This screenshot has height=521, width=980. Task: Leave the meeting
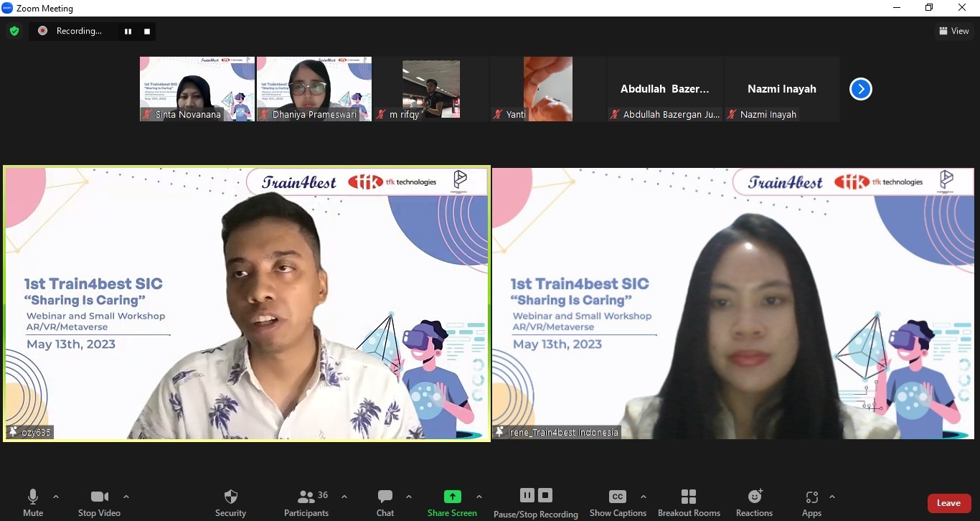tap(948, 503)
